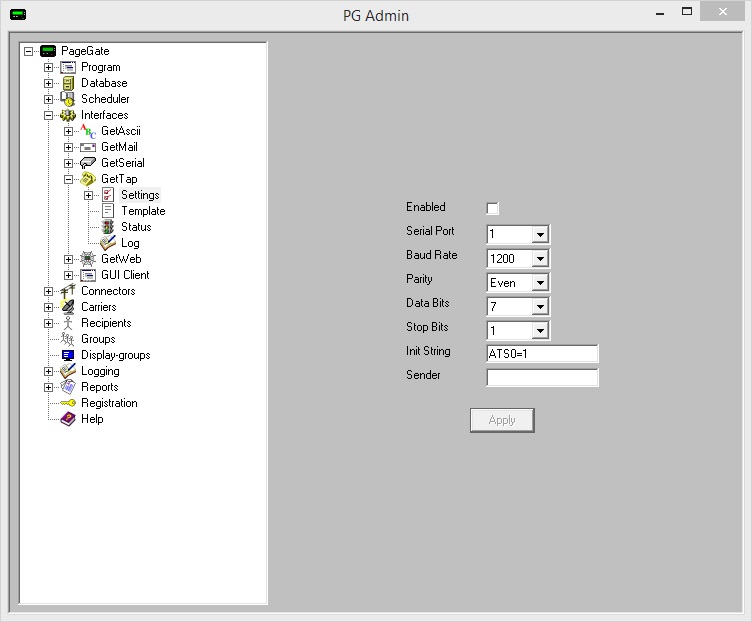The image size is (752, 622).
Task: Close the PG Admin window
Action: (x=722, y=12)
